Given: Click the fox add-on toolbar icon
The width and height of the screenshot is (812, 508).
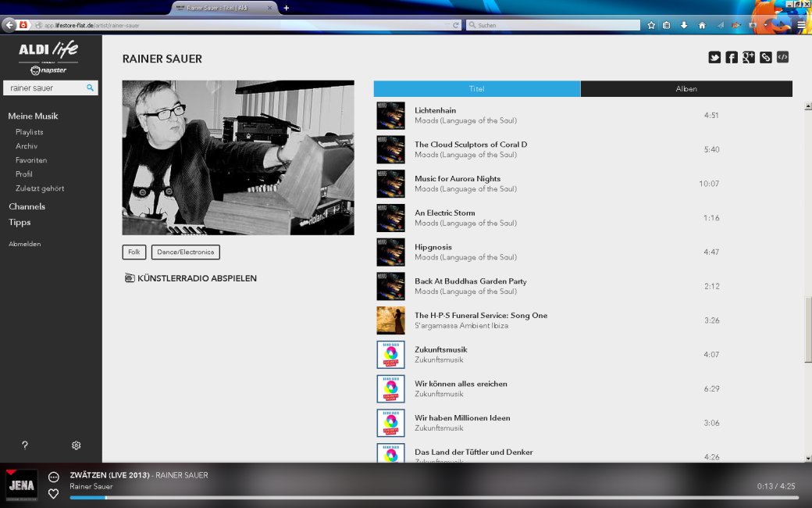Looking at the screenshot, I should (735, 25).
